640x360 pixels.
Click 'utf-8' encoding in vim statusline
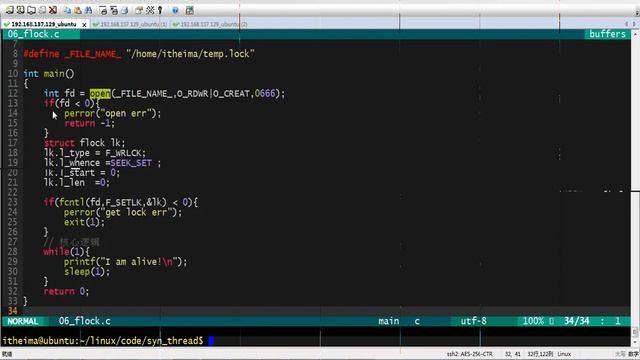tap(473, 321)
